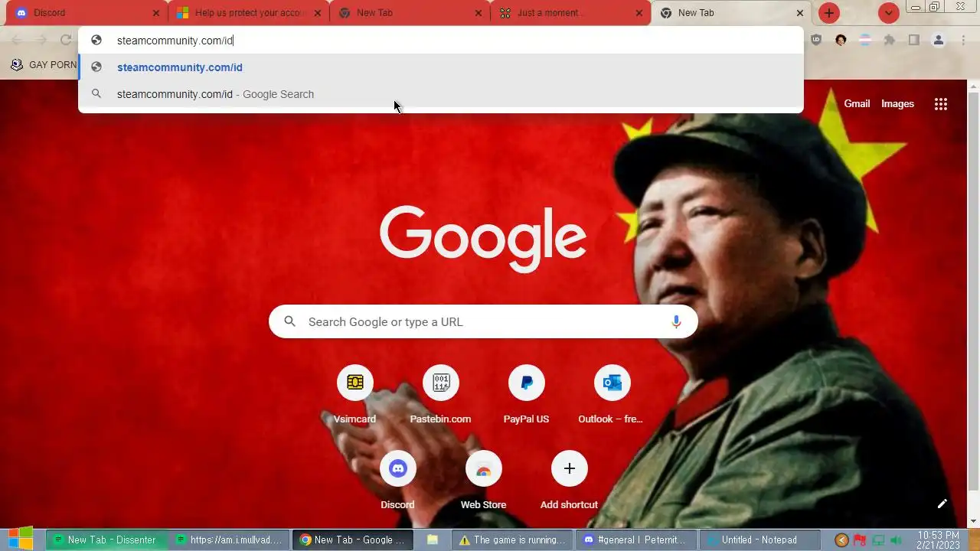The image size is (980, 551).
Task: Switch to the Discord browser tab
Action: coord(84,13)
